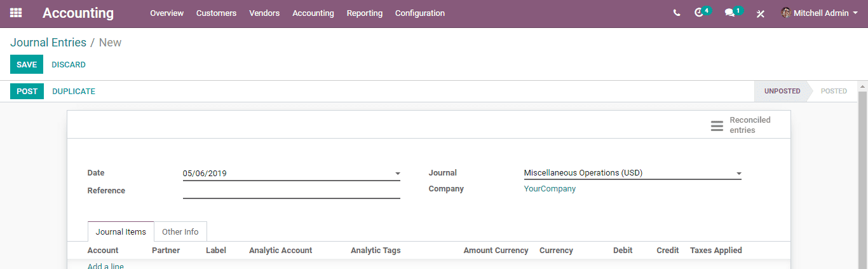The image size is (868, 269).
Task: Click the Debit column header
Action: click(623, 251)
